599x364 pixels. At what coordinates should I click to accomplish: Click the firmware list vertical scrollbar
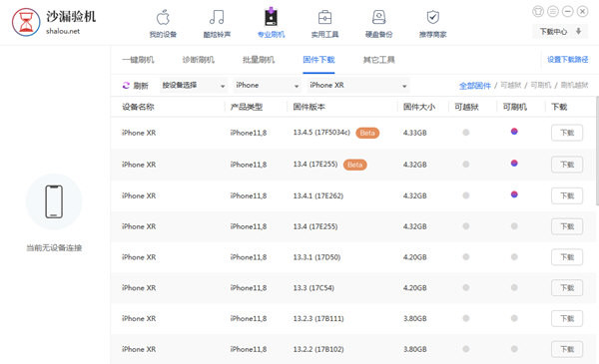[597, 151]
